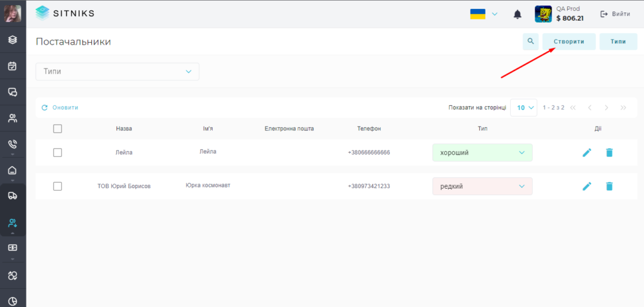The width and height of the screenshot is (644, 307).
Task: Edit the Лейла supplier with pencil icon
Action: click(587, 152)
